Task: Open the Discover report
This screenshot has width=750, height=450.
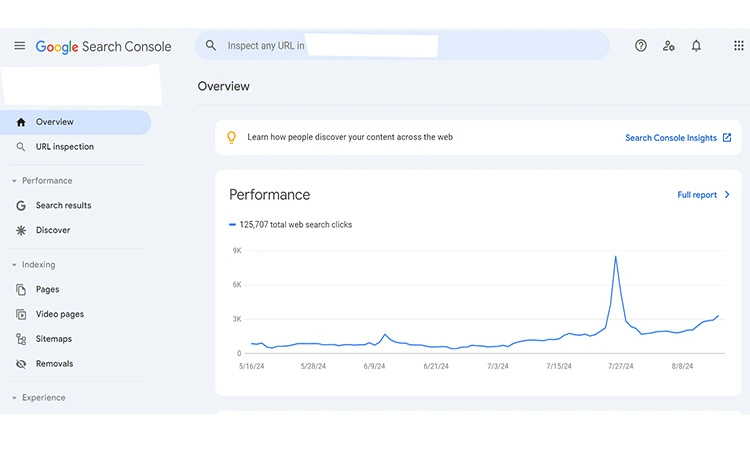Action: (53, 230)
